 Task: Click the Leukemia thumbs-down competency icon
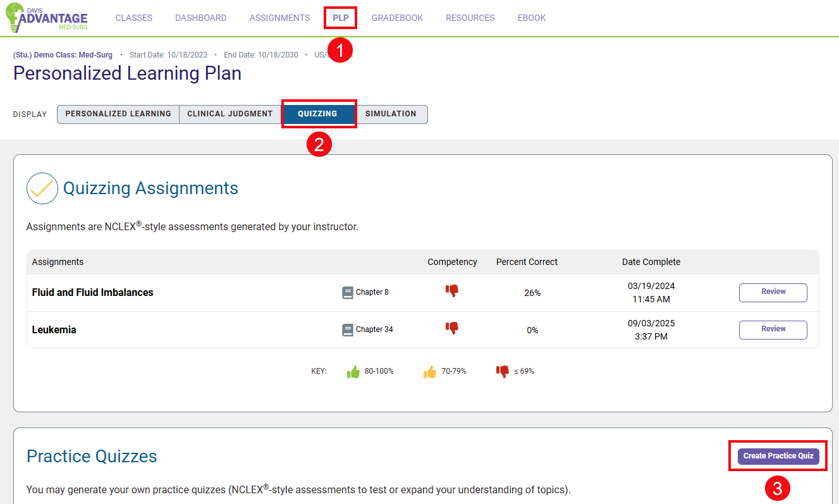(451, 328)
